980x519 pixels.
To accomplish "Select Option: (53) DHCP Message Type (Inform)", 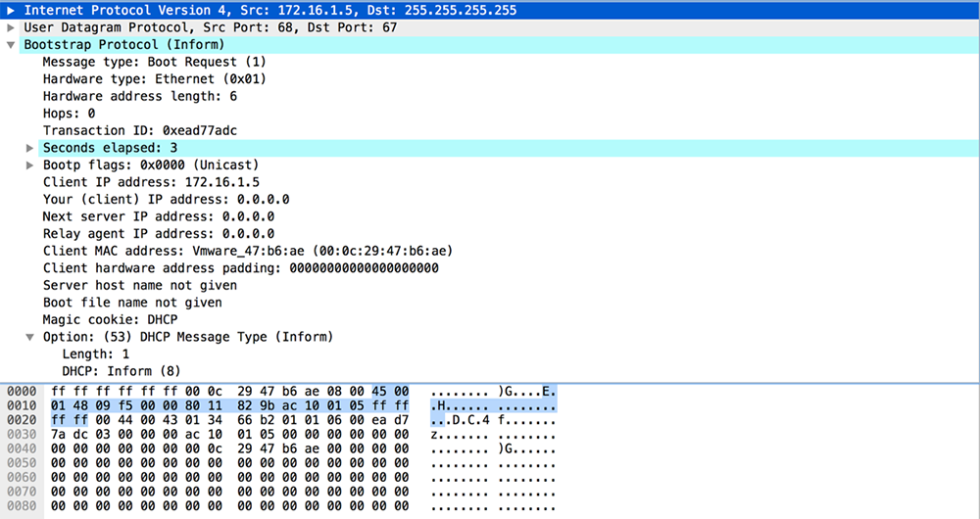I will coord(188,337).
